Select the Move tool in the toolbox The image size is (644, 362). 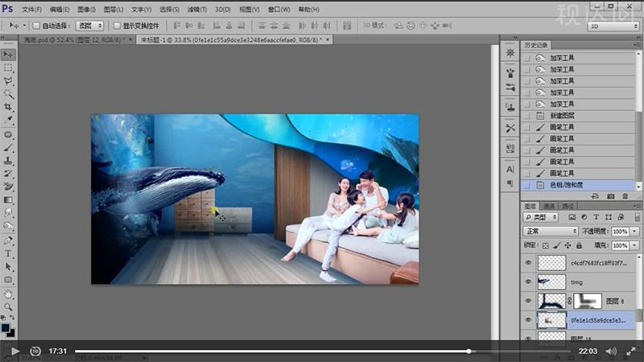pos(8,54)
